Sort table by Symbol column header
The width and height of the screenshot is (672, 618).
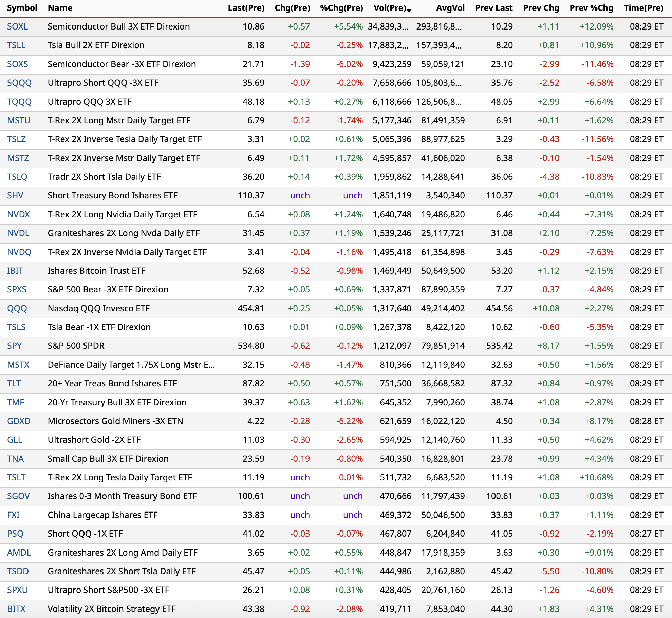(22, 8)
